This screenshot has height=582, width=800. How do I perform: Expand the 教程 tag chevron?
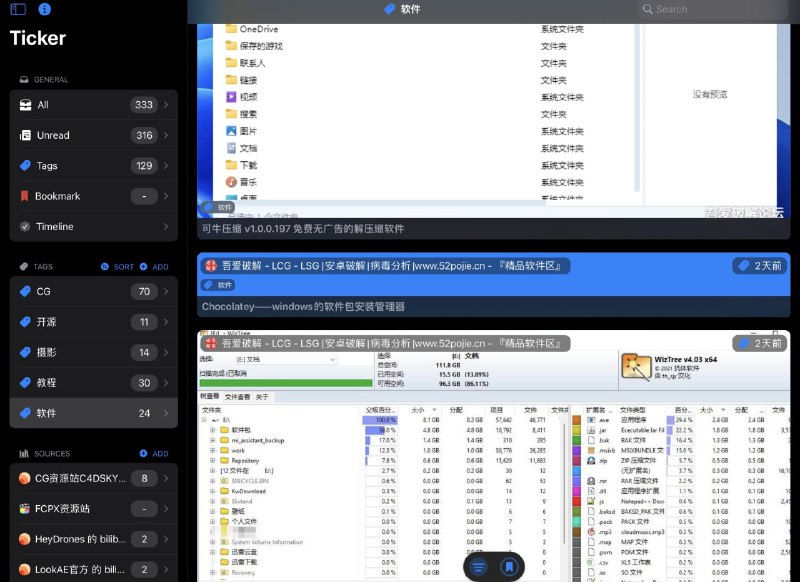click(x=166, y=383)
